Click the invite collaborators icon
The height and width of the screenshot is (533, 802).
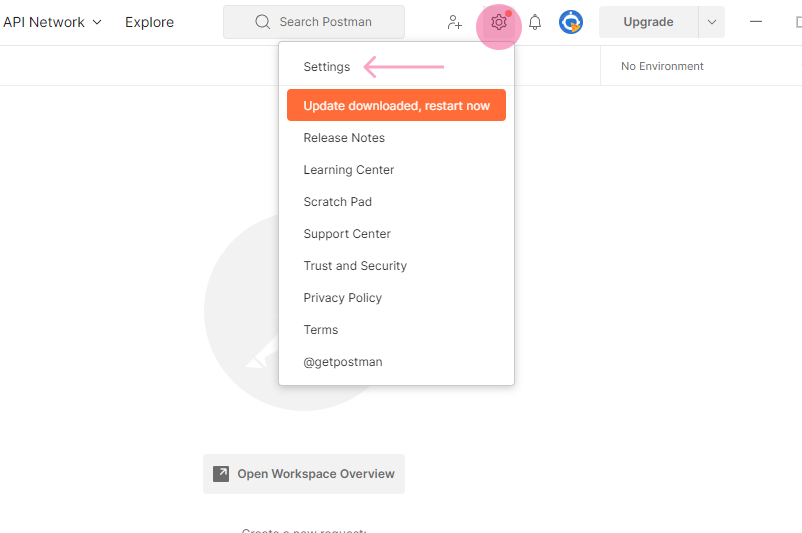point(455,22)
